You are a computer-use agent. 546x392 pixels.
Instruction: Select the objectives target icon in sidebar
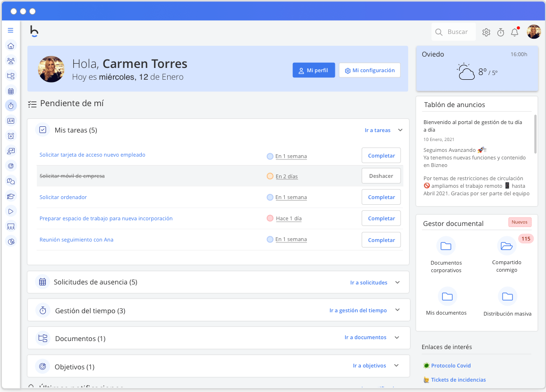(x=10, y=166)
